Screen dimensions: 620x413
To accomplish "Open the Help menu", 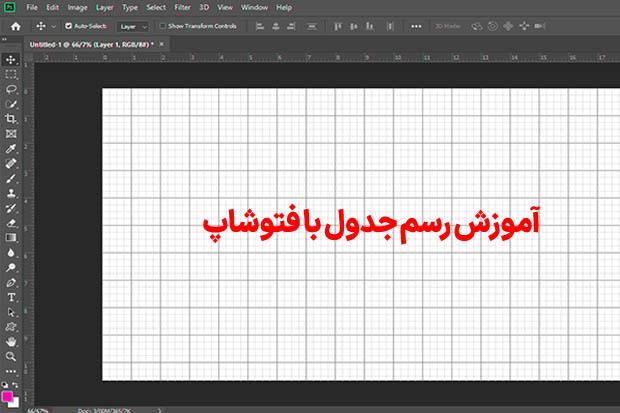I will (284, 7).
